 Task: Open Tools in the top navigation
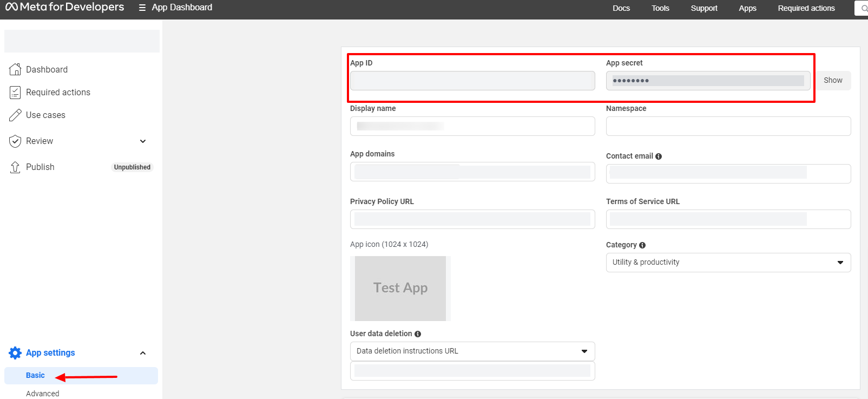(x=660, y=8)
